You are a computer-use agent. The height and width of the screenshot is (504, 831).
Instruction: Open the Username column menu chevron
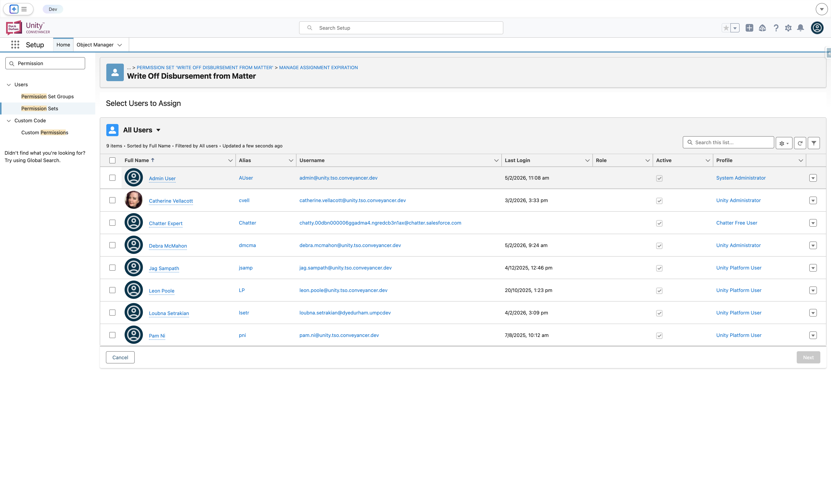(496, 160)
